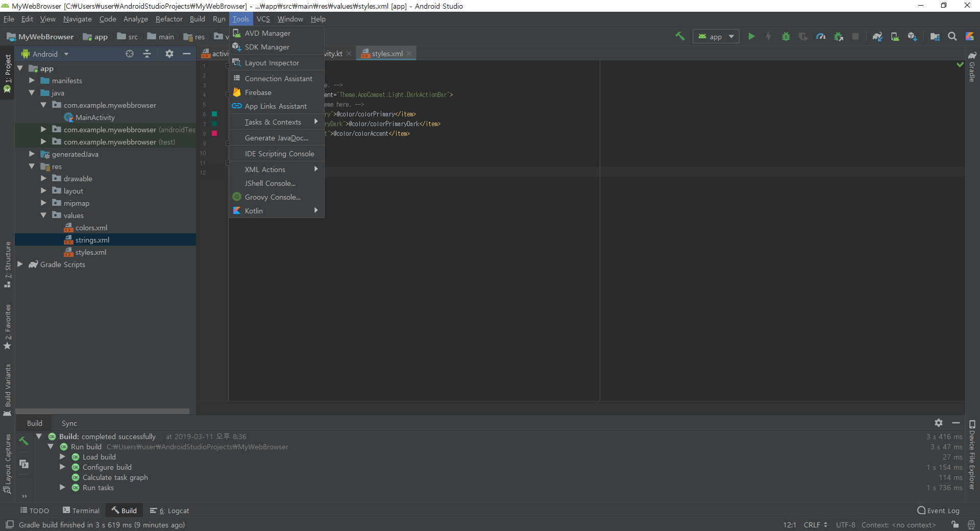This screenshot has height=531, width=980.
Task: Open Project panel settings gear
Action: point(169,54)
